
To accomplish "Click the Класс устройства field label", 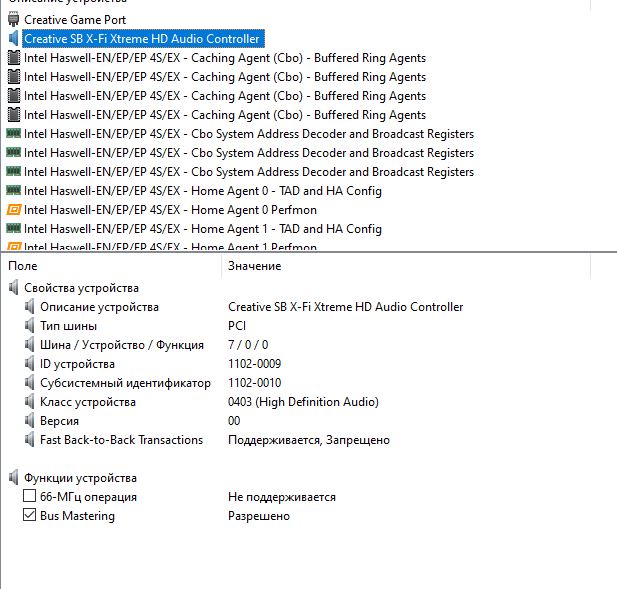I will coord(88,402).
